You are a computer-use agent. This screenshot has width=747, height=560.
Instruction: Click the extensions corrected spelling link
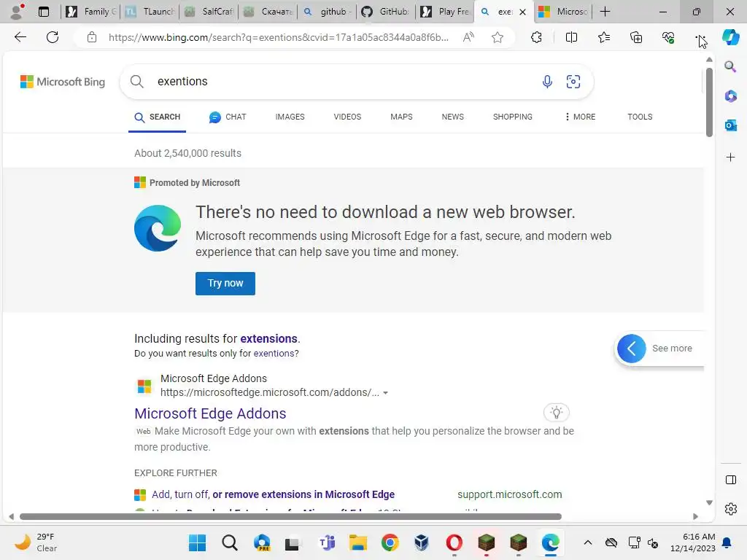(x=268, y=338)
